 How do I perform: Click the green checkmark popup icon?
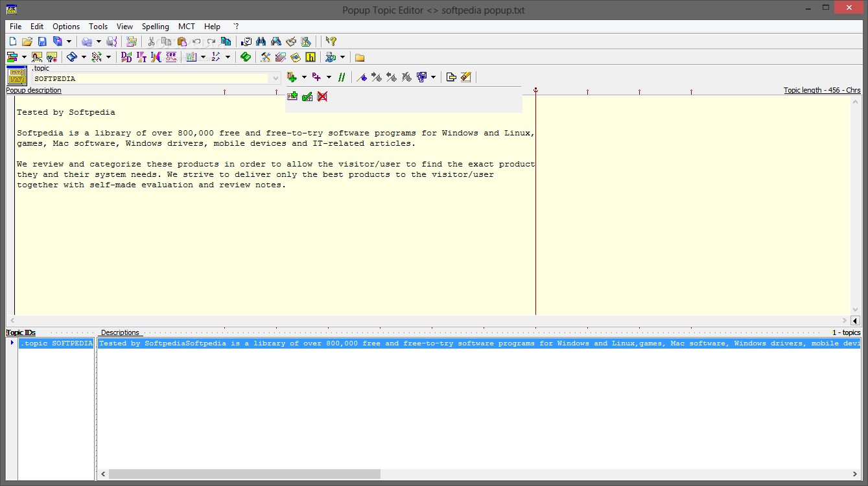click(307, 97)
